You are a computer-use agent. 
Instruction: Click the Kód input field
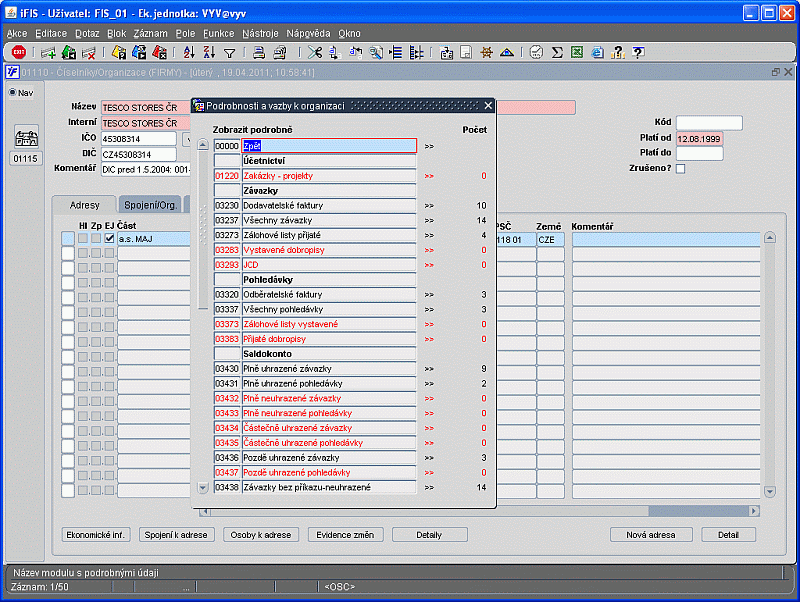pos(709,123)
